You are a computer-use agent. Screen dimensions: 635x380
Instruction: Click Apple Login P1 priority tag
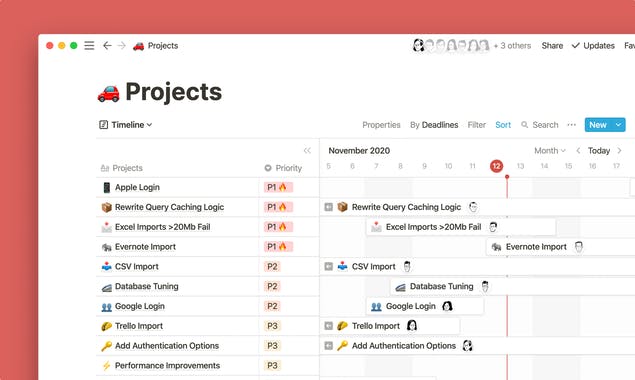(x=278, y=187)
